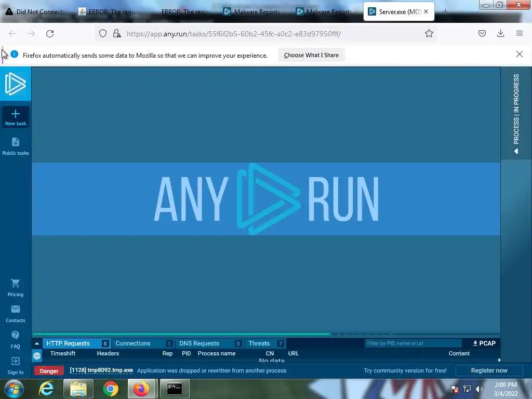Collapse the network panel with arrow
Viewport: 532px width, 399px height.
click(37, 343)
